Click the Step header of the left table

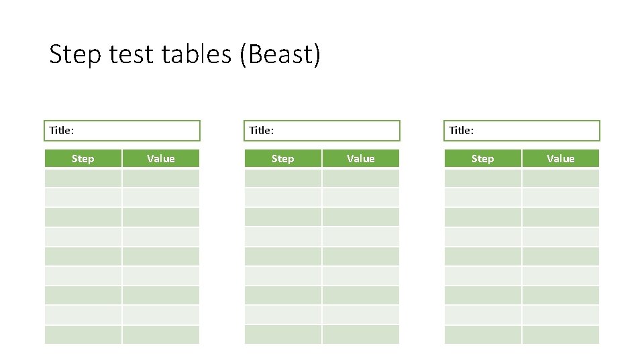[x=83, y=159]
